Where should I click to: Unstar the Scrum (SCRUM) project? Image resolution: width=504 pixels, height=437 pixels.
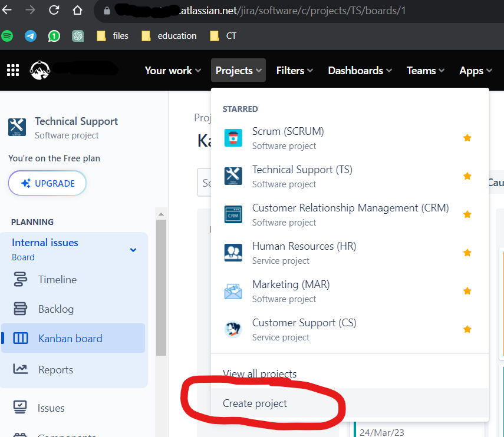[467, 138]
